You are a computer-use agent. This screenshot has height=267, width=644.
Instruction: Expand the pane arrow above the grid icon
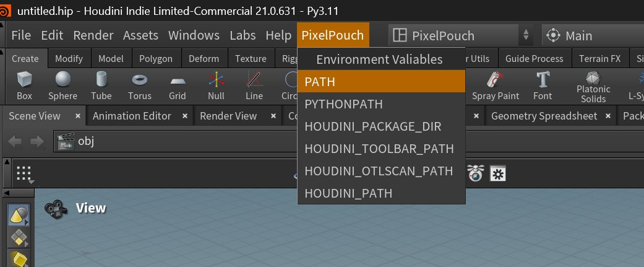point(6,162)
